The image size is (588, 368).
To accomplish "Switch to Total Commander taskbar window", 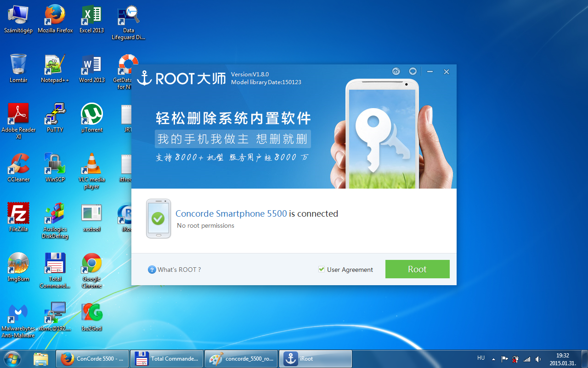I will click(x=167, y=359).
